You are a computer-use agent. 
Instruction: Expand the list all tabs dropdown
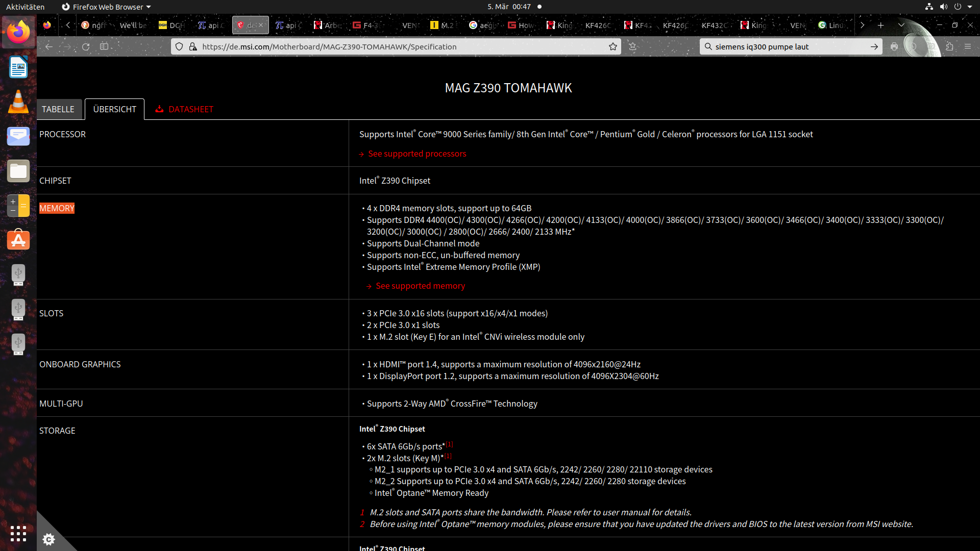(x=901, y=25)
